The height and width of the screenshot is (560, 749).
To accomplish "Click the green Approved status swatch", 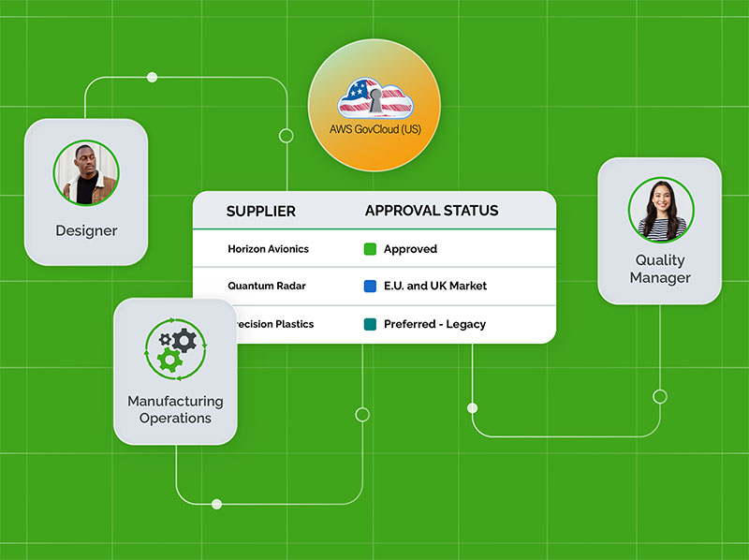I will (x=370, y=249).
